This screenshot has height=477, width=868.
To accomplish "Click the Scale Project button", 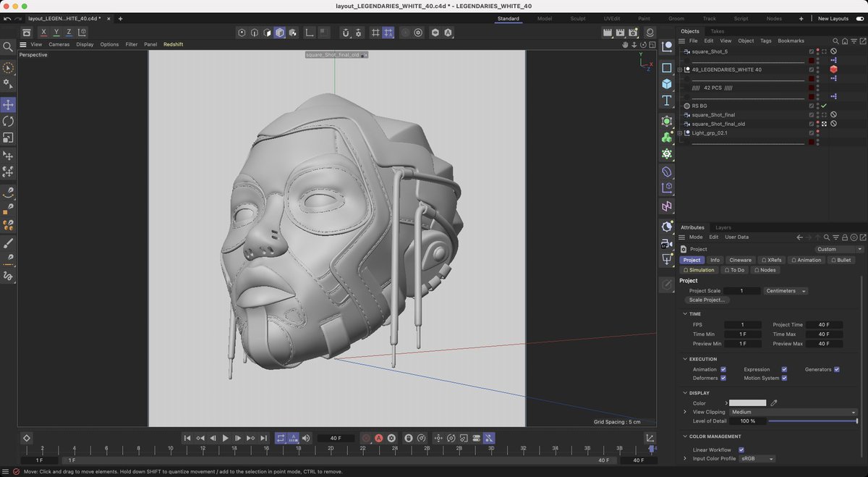I will pyautogui.click(x=707, y=300).
